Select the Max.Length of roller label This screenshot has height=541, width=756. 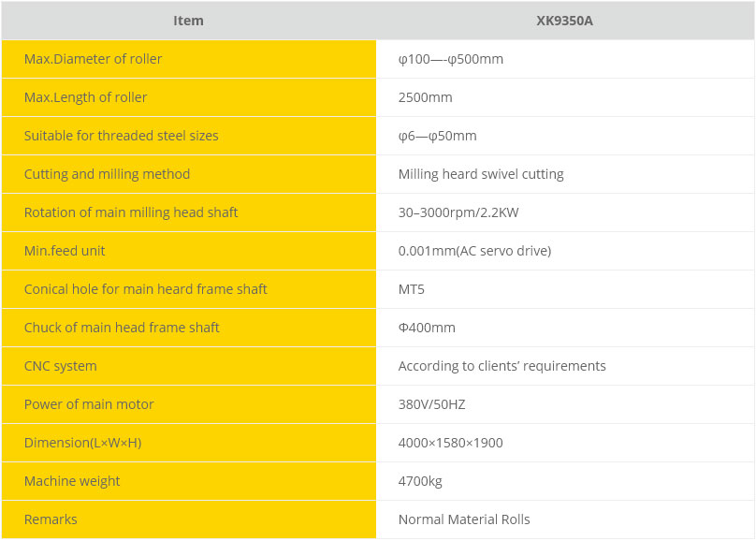click(x=85, y=97)
